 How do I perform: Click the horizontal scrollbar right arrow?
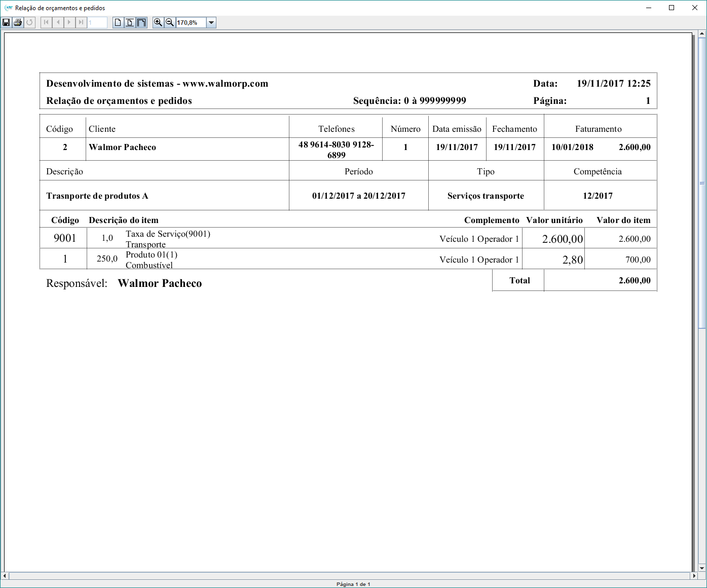694,576
